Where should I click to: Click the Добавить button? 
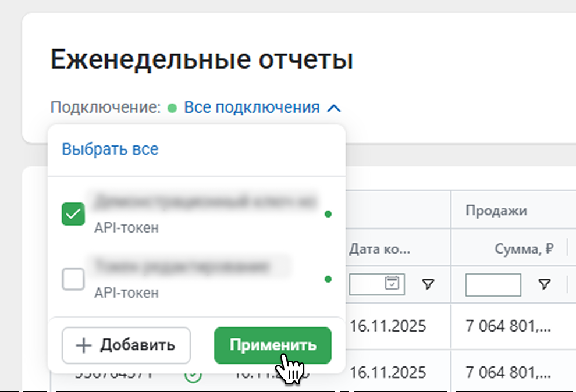click(126, 345)
